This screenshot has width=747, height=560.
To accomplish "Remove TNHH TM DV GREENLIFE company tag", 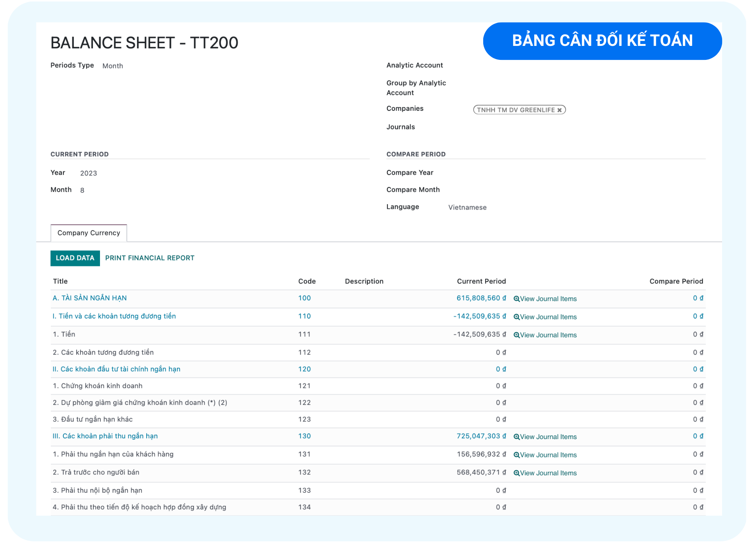I will (x=559, y=110).
